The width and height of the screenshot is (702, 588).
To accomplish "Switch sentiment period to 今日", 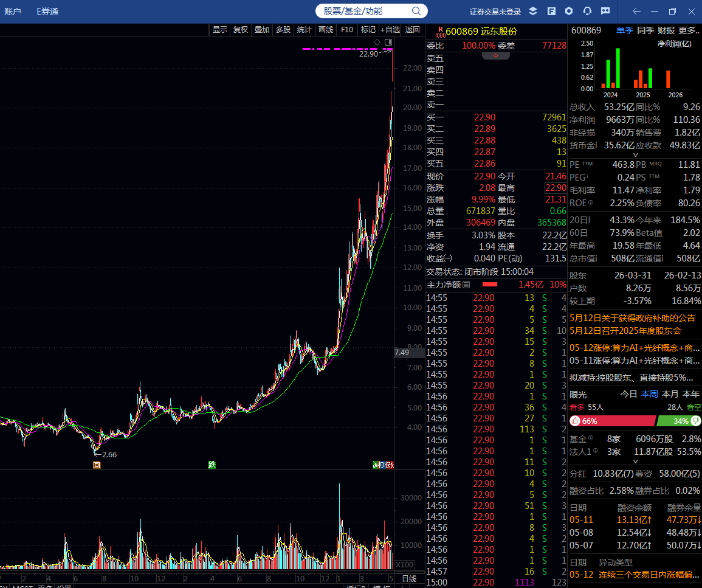I will coord(628,395).
